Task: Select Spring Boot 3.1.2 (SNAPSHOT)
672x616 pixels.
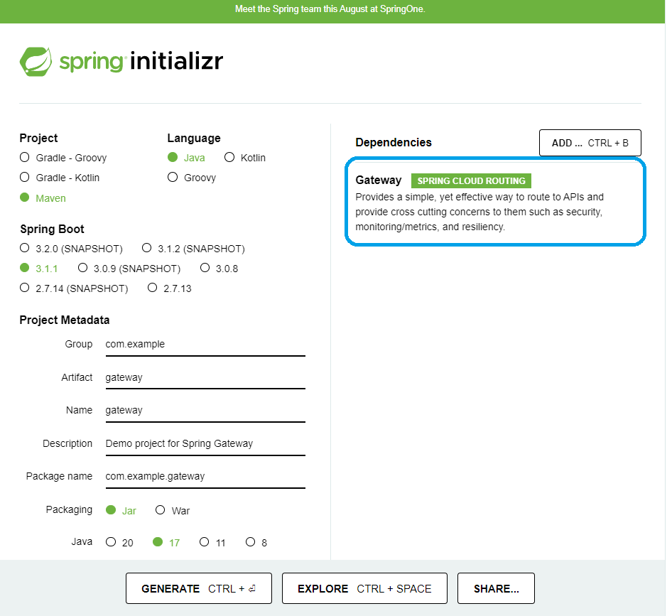Action: point(193,249)
